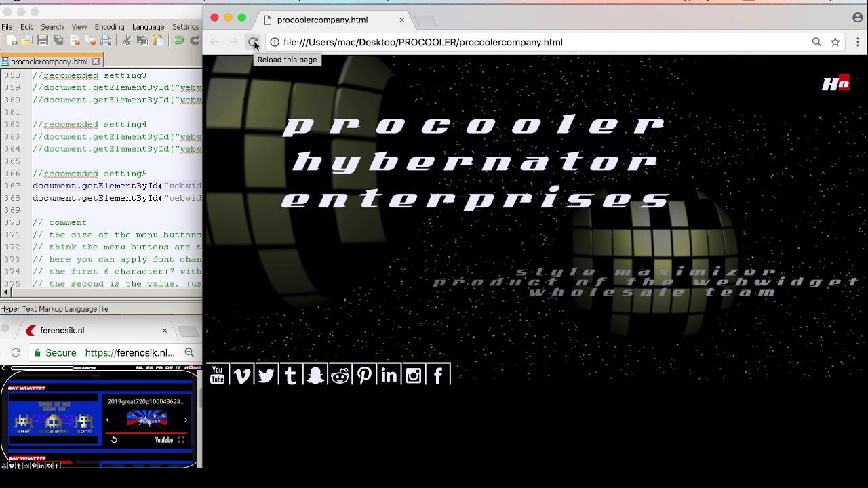Click the Close All documents icon in the toolbar
The width and height of the screenshot is (868, 488).
click(x=90, y=41)
